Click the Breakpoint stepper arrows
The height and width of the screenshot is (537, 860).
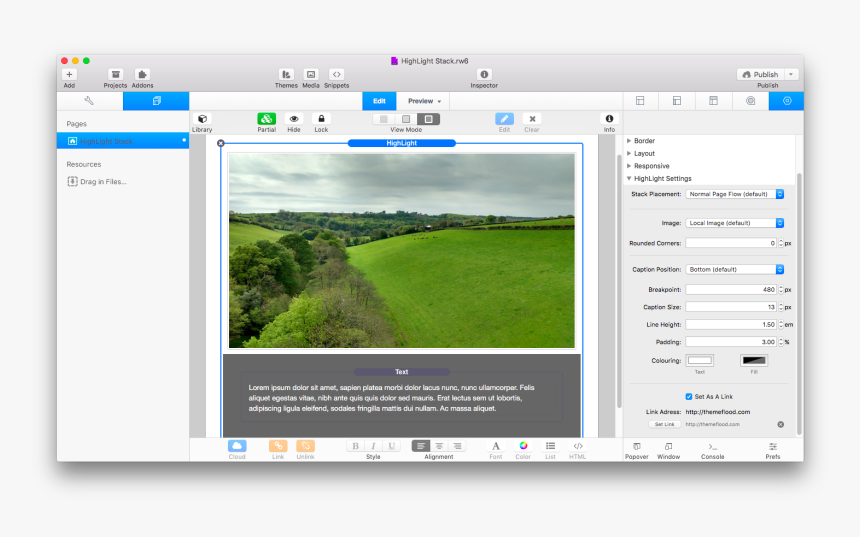click(780, 290)
